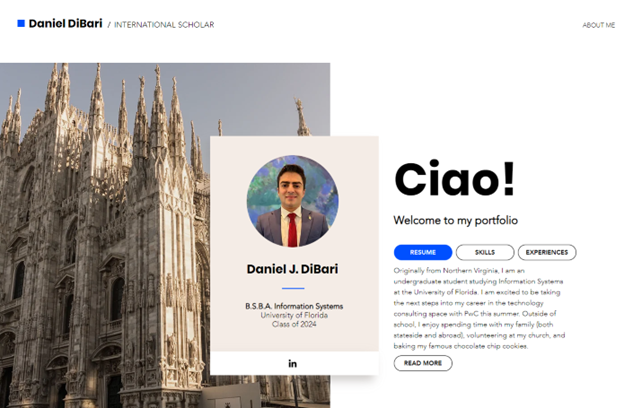Click the Daniel J. DiBari name heading
This screenshot has width=624, height=408.
click(x=292, y=269)
